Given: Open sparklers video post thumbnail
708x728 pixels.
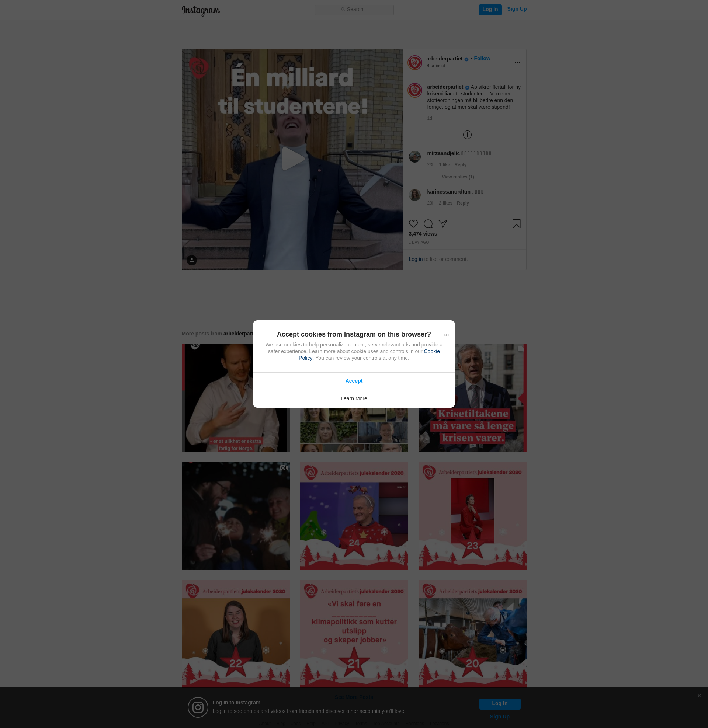Looking at the screenshot, I should point(235,516).
